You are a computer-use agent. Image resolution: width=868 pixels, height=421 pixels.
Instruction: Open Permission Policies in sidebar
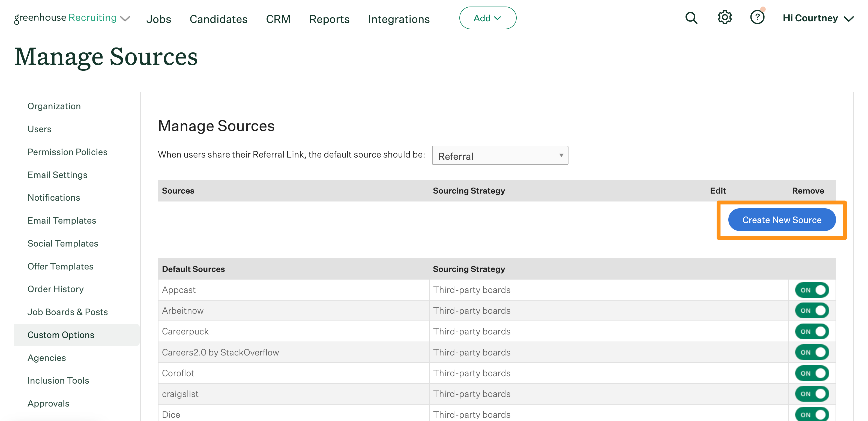pyautogui.click(x=67, y=152)
